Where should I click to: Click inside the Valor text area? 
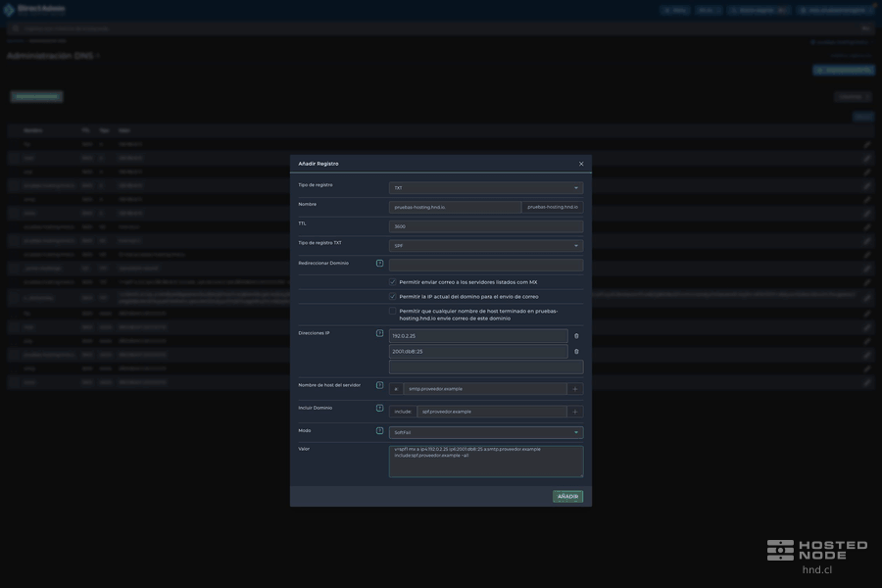(x=486, y=462)
